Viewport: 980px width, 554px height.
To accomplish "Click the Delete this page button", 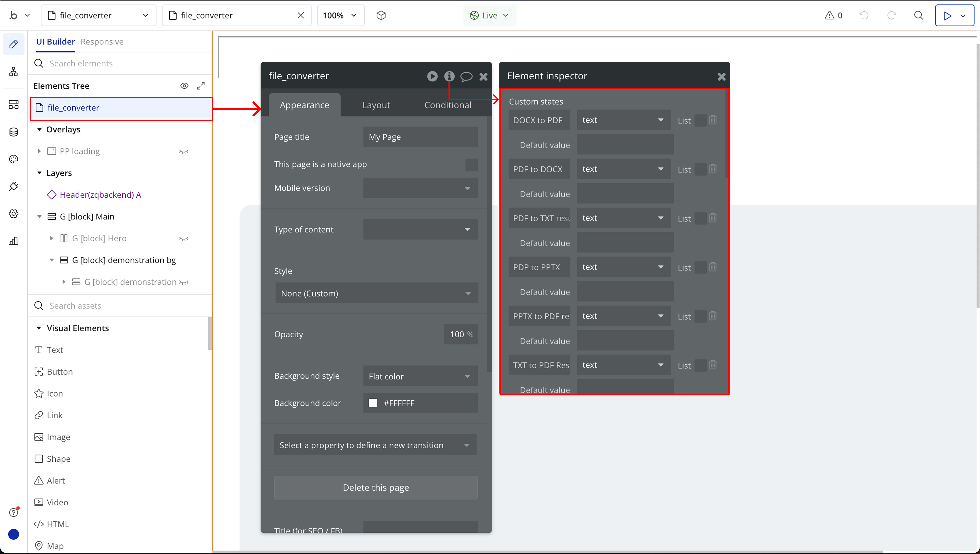I will click(x=375, y=487).
